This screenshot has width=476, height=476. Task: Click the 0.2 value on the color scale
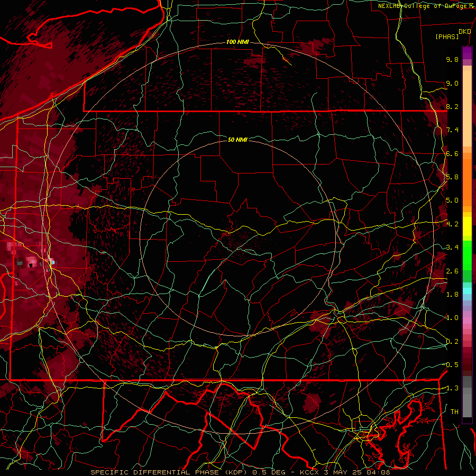[x=452, y=342]
